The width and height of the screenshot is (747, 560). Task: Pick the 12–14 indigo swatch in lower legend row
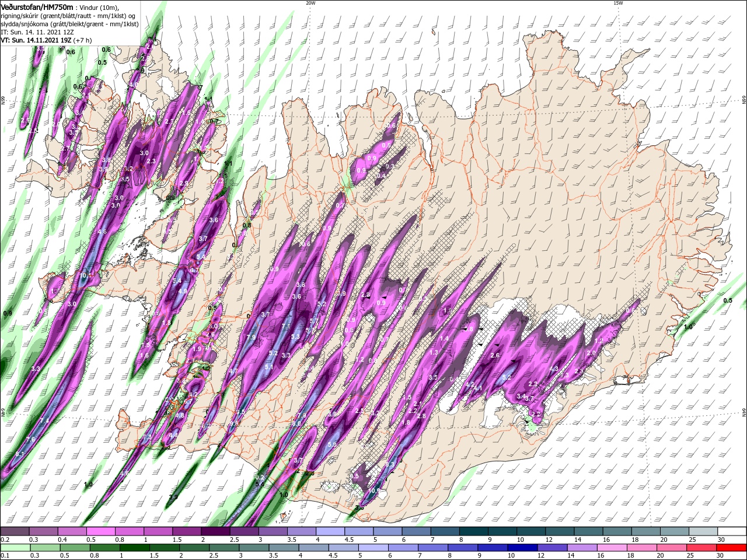point(553,547)
